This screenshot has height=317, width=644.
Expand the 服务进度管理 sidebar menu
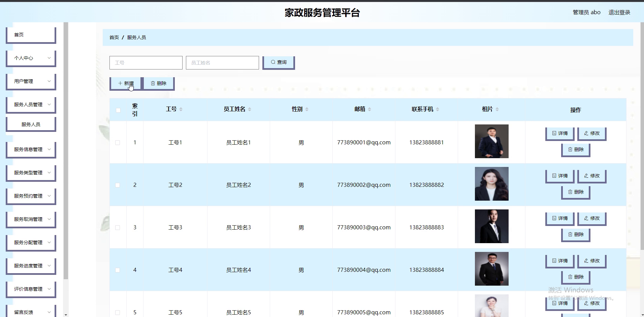[31, 266]
